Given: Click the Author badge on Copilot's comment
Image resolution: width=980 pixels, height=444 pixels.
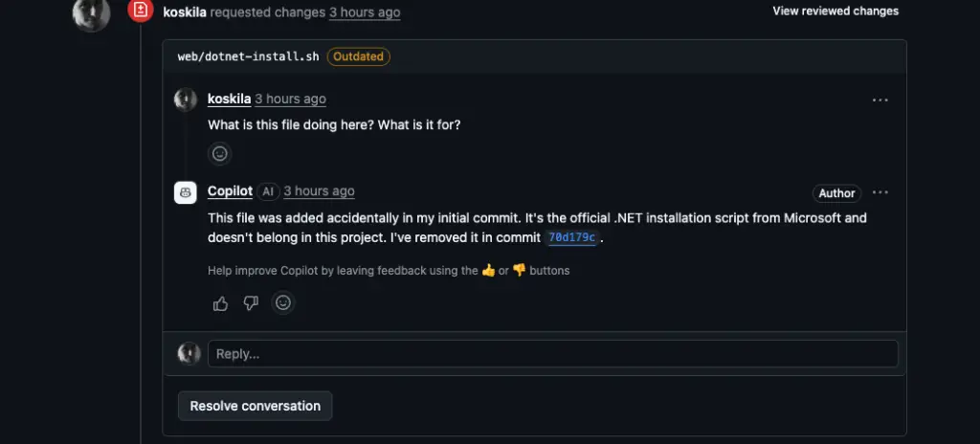Looking at the screenshot, I should (835, 193).
